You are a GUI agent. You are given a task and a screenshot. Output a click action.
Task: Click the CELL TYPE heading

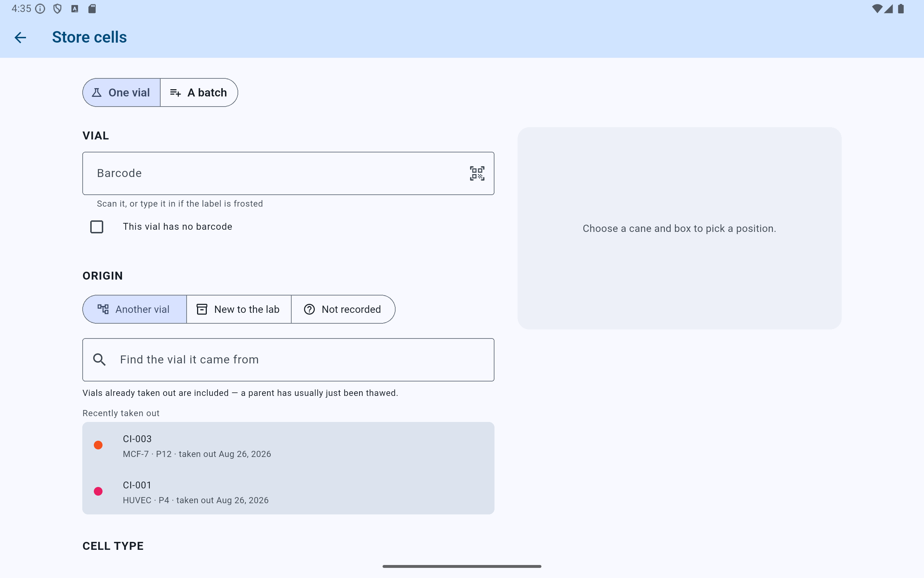tap(113, 546)
